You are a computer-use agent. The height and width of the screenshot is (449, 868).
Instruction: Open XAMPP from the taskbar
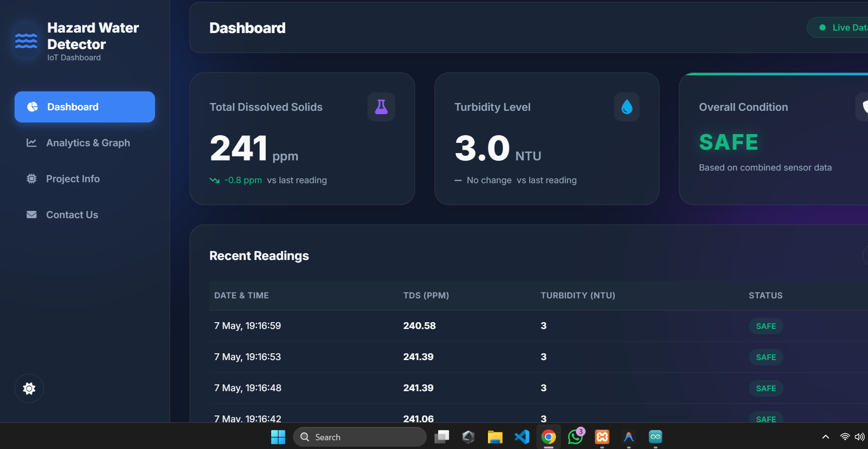point(602,437)
